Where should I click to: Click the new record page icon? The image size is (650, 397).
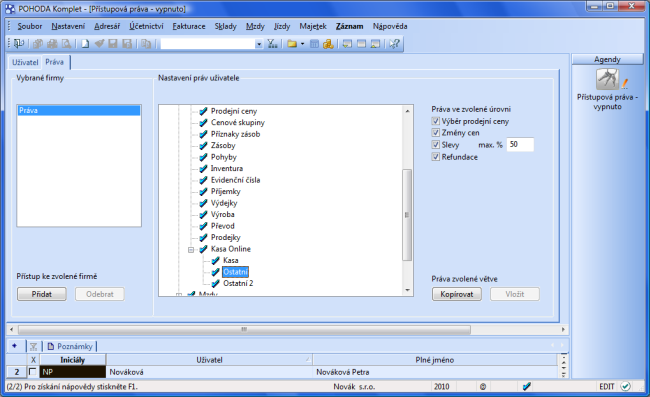(85, 44)
